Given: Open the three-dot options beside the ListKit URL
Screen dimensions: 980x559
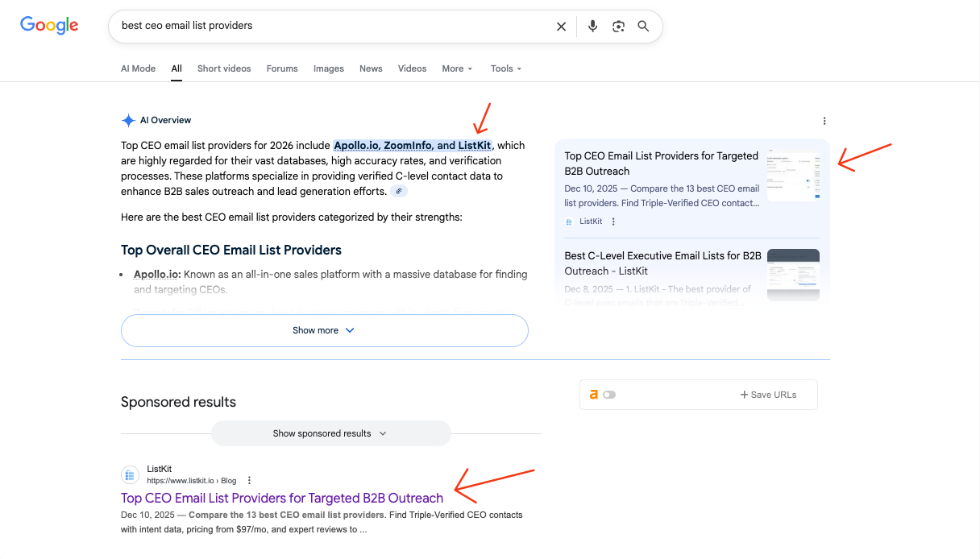Looking at the screenshot, I should [x=249, y=480].
